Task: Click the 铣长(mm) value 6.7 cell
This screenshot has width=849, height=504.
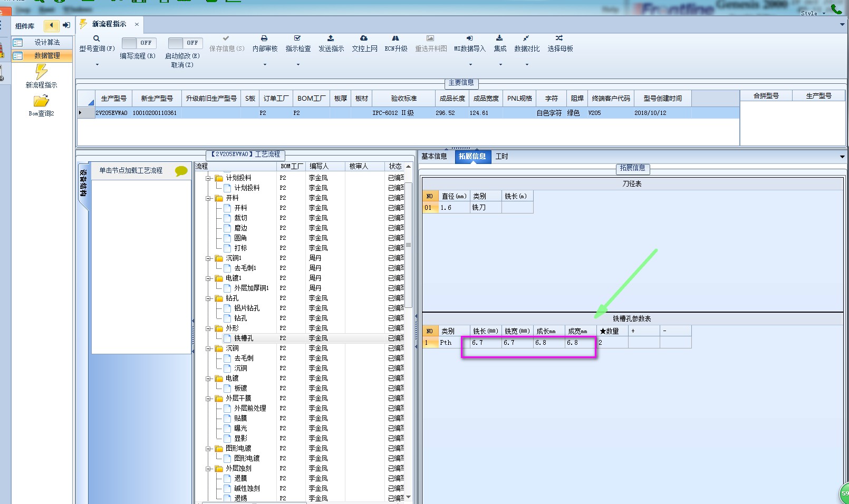Action: [486, 343]
